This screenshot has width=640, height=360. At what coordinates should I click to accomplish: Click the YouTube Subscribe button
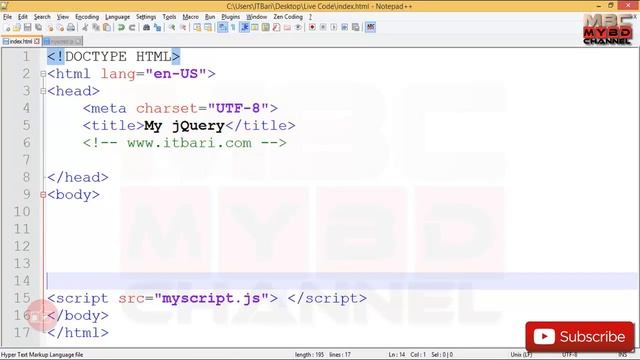click(x=580, y=336)
